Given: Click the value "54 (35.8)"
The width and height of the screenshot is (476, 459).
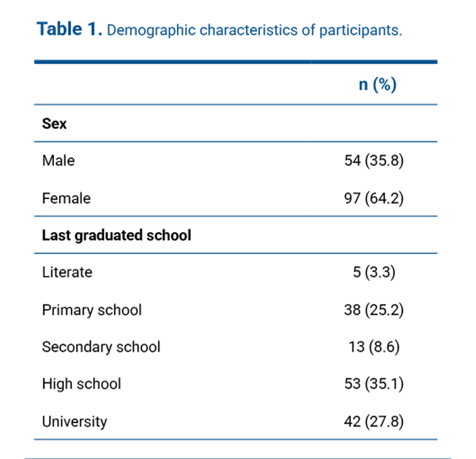Looking at the screenshot, I should (374, 161).
